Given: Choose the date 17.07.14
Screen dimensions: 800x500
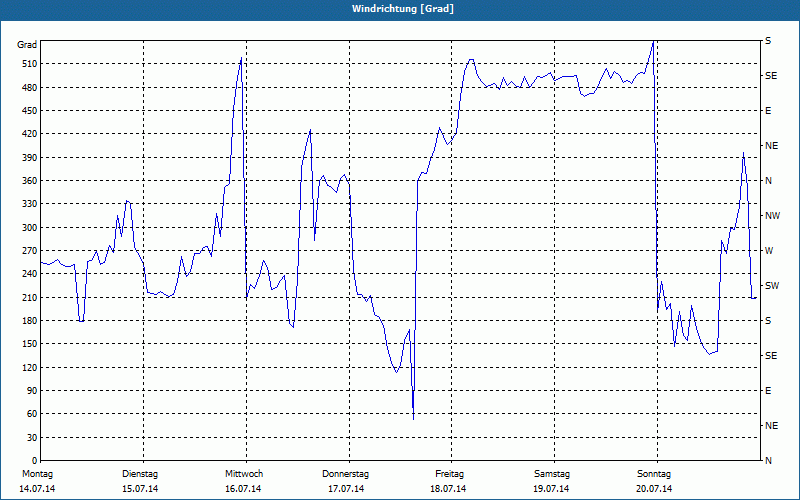Looking at the screenshot, I should click(346, 489).
